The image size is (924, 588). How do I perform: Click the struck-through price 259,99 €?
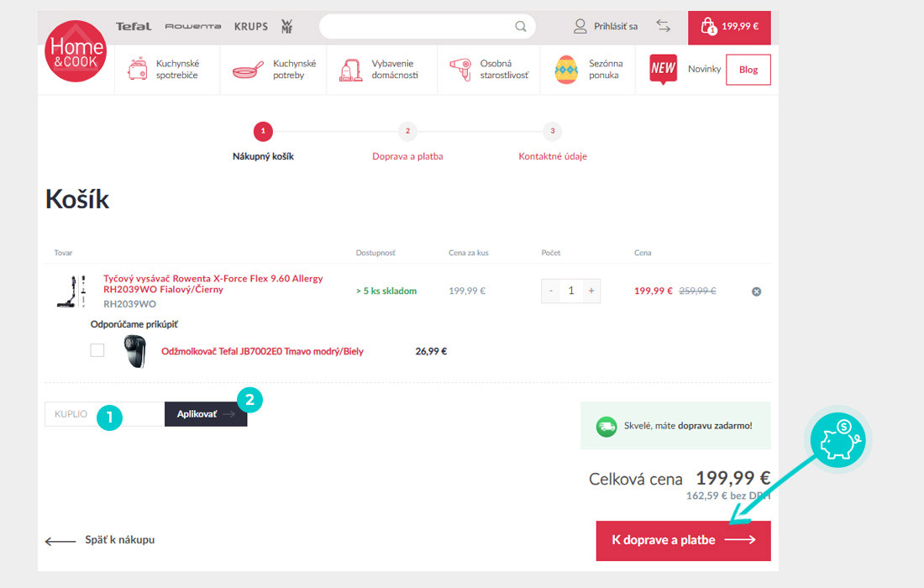point(698,291)
